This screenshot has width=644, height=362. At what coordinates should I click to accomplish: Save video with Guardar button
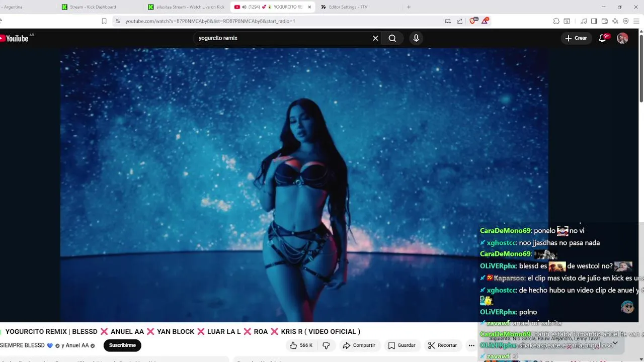point(401,345)
